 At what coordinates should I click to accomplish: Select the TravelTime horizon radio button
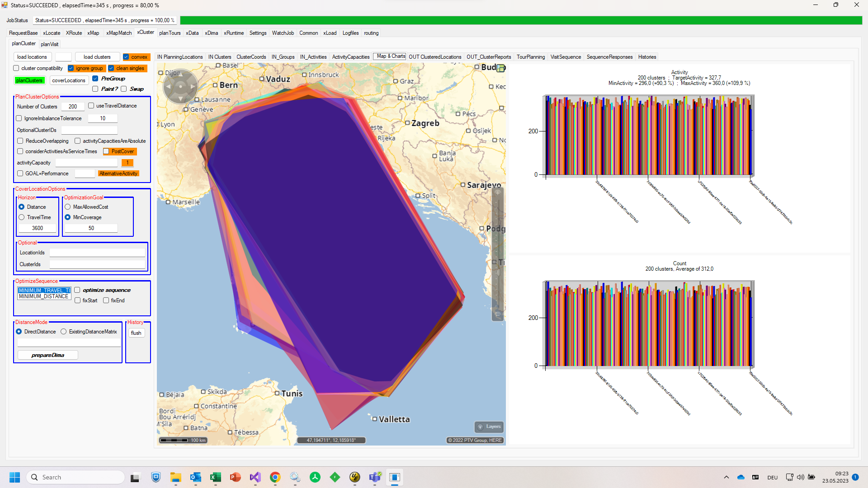(22, 217)
